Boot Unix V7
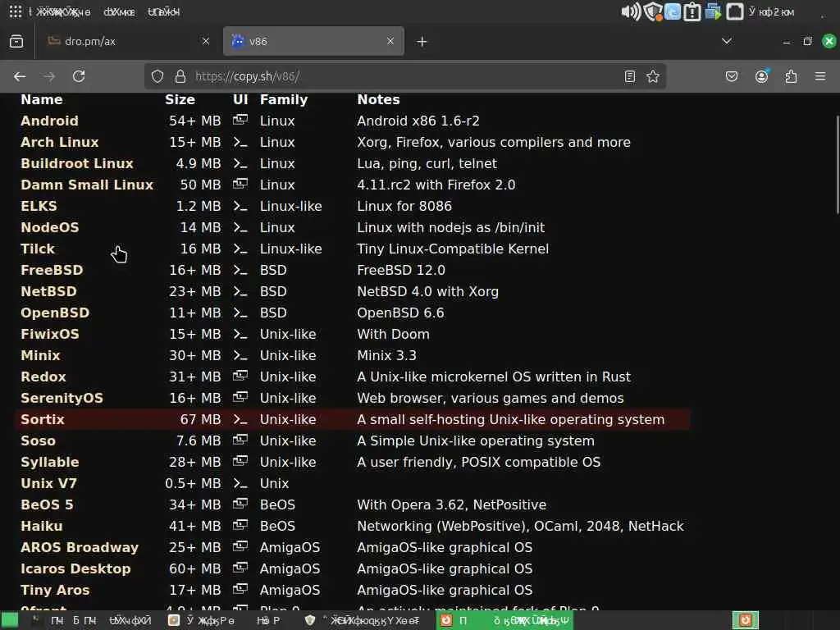 click(48, 484)
